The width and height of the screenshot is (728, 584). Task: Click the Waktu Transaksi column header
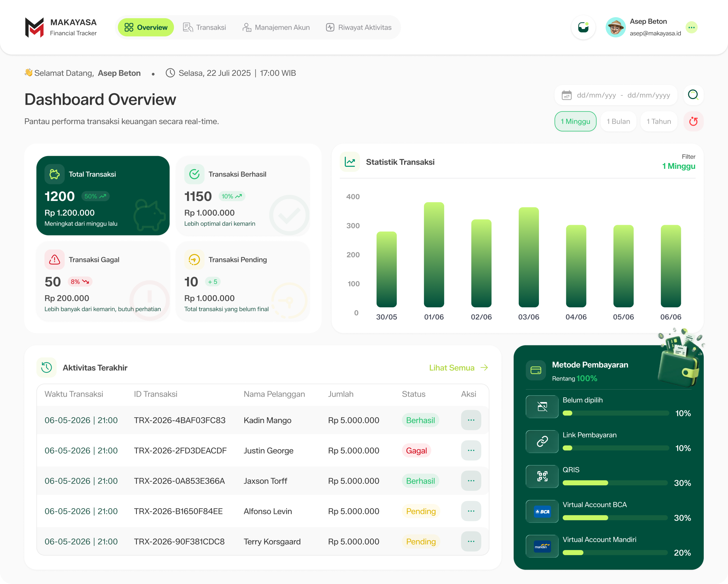[x=73, y=394]
